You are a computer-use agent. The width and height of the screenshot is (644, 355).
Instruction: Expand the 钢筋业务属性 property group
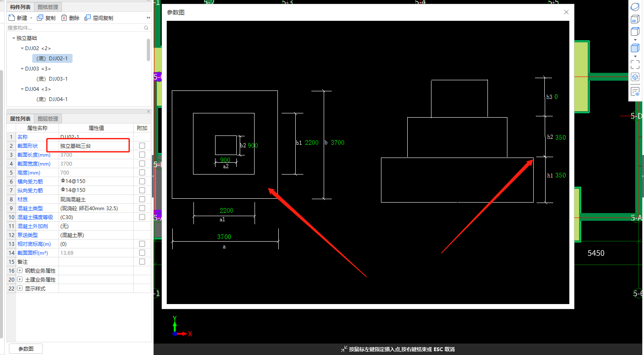coord(20,270)
